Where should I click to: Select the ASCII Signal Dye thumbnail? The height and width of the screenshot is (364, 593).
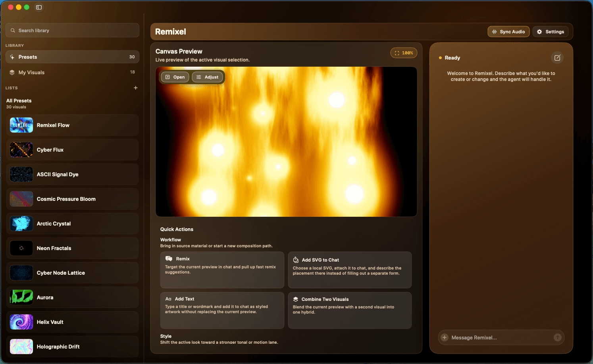click(x=21, y=174)
